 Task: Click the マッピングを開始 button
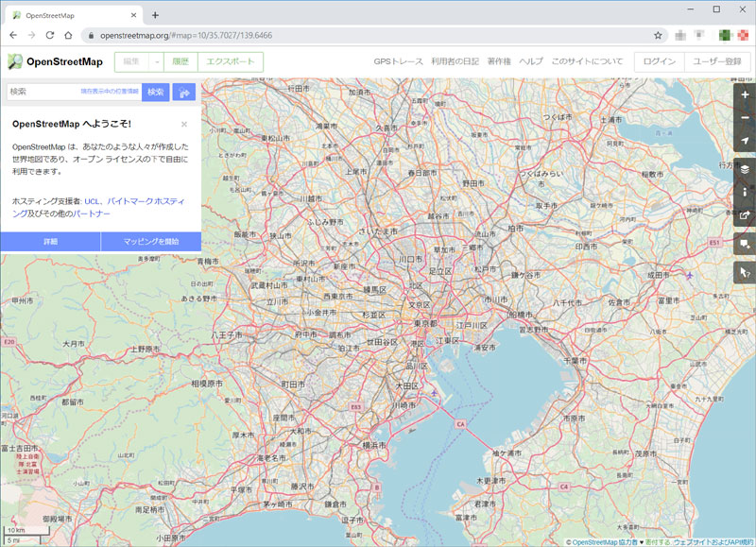pos(151,242)
